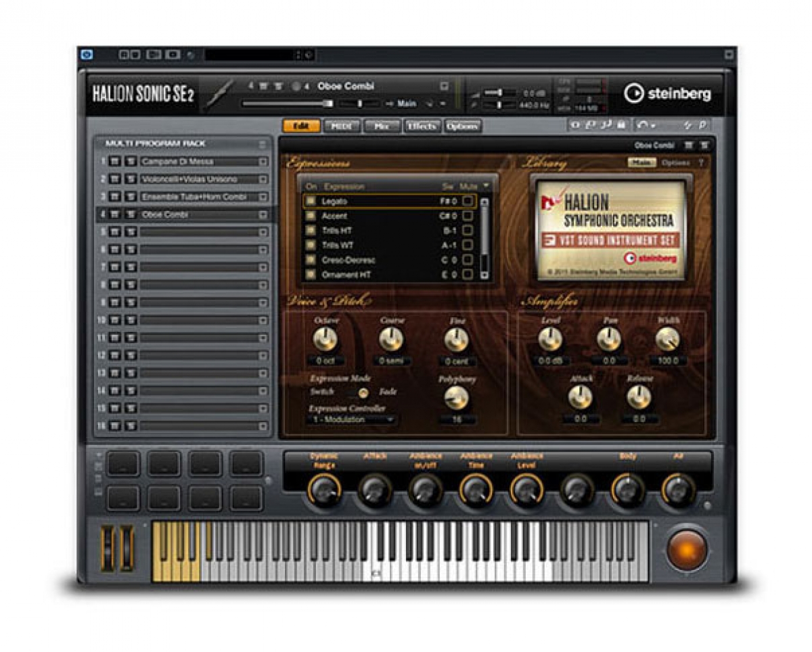The width and height of the screenshot is (812, 652).
Task: Mute slot 2 Violoncelli+Violas Unisono
Action: tap(114, 179)
